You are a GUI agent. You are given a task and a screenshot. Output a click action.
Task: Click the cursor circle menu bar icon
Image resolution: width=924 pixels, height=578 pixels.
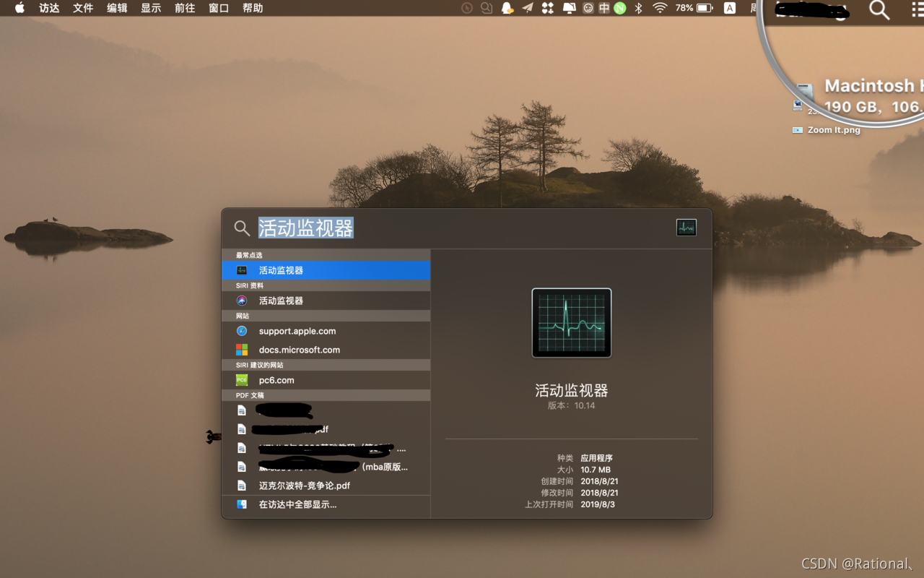click(x=467, y=8)
